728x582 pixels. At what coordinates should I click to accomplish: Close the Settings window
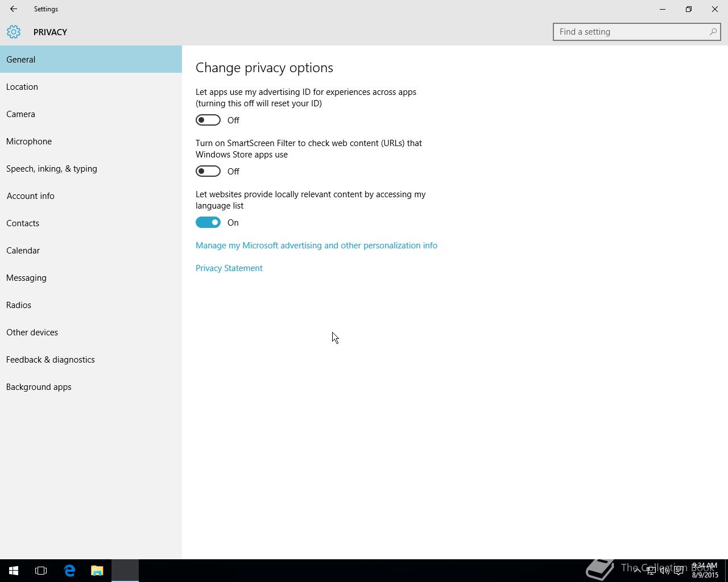[715, 9]
